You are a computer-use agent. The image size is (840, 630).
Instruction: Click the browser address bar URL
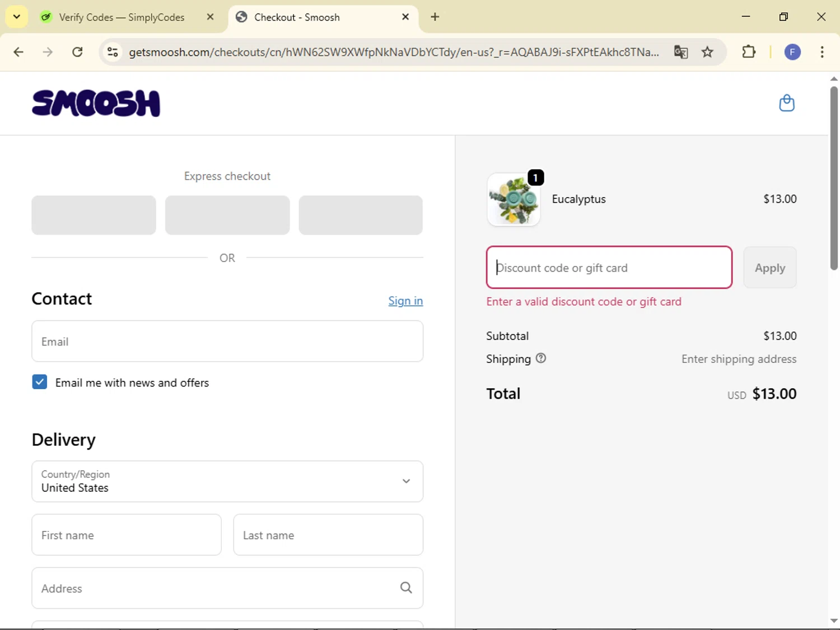(x=394, y=52)
